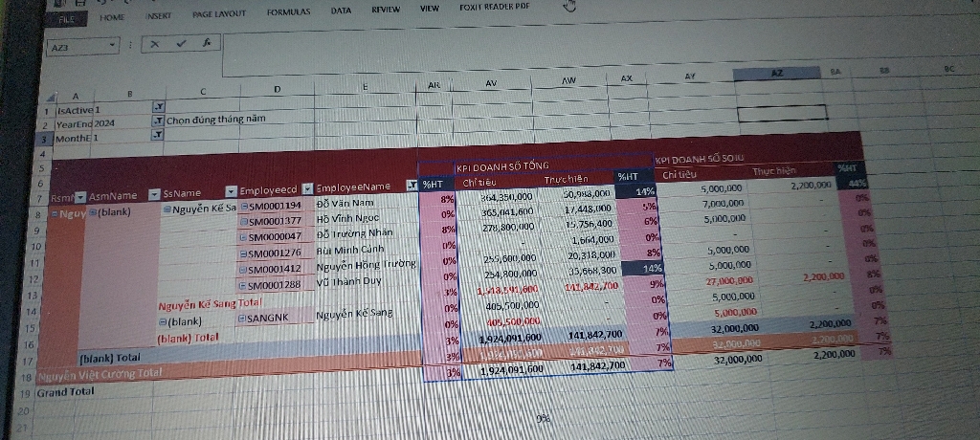Screen dimensions: 980x440
Task: Collapse the Nguyễn Kế Sang SsName group
Action: click(166, 209)
